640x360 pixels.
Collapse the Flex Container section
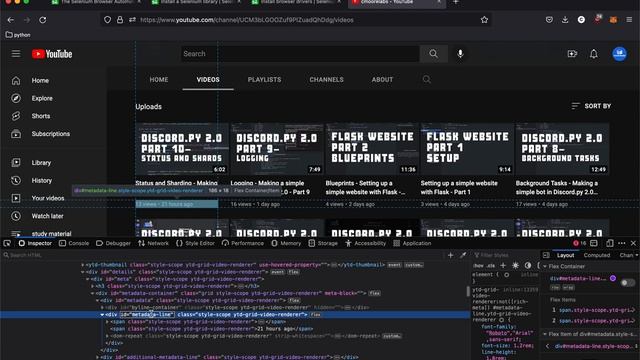coord(545,267)
